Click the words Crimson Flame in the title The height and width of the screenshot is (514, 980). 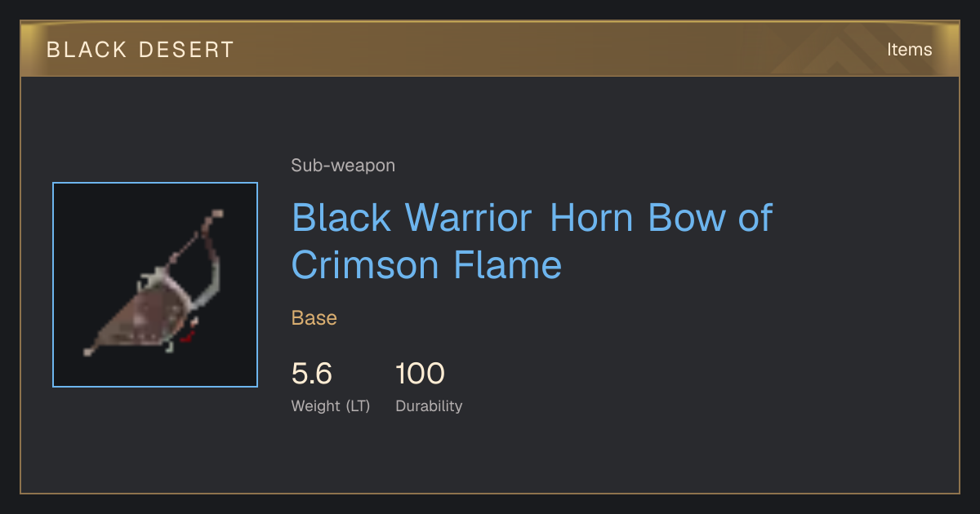click(426, 265)
